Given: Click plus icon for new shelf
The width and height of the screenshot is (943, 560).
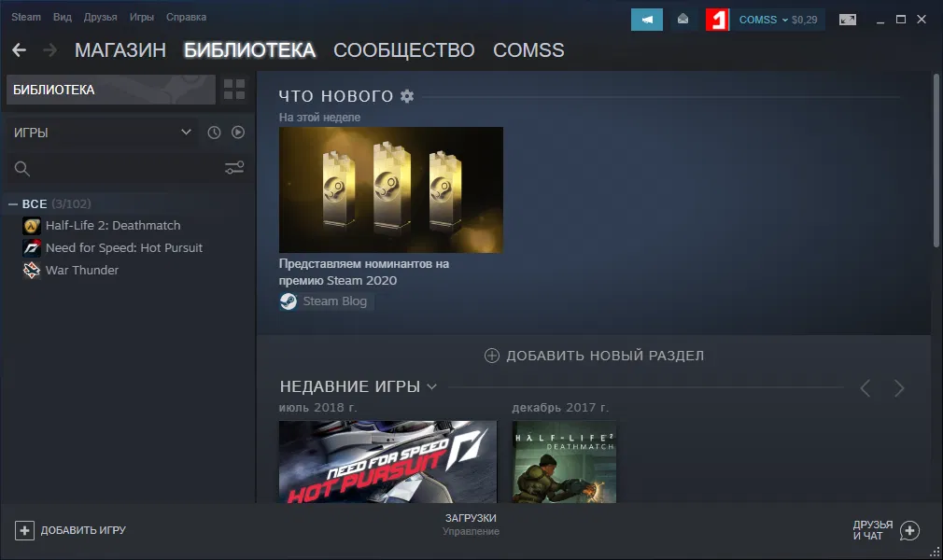Looking at the screenshot, I should click(492, 356).
